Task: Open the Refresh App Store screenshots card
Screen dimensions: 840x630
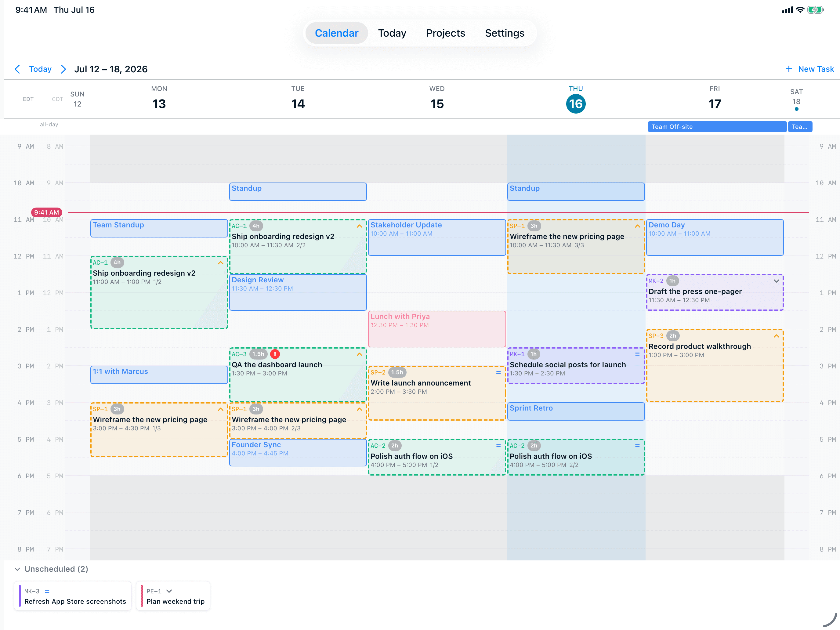Action: click(x=73, y=596)
